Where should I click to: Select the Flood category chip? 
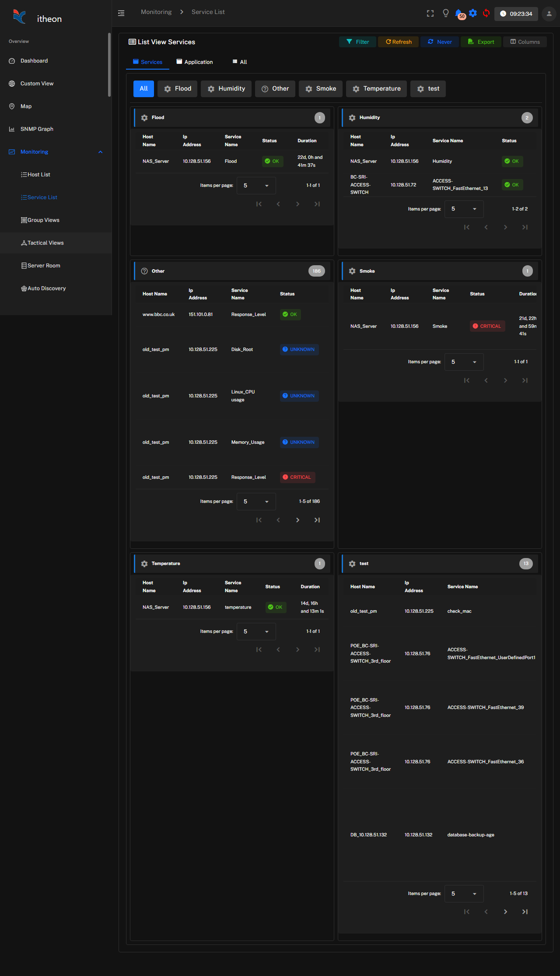pos(178,89)
